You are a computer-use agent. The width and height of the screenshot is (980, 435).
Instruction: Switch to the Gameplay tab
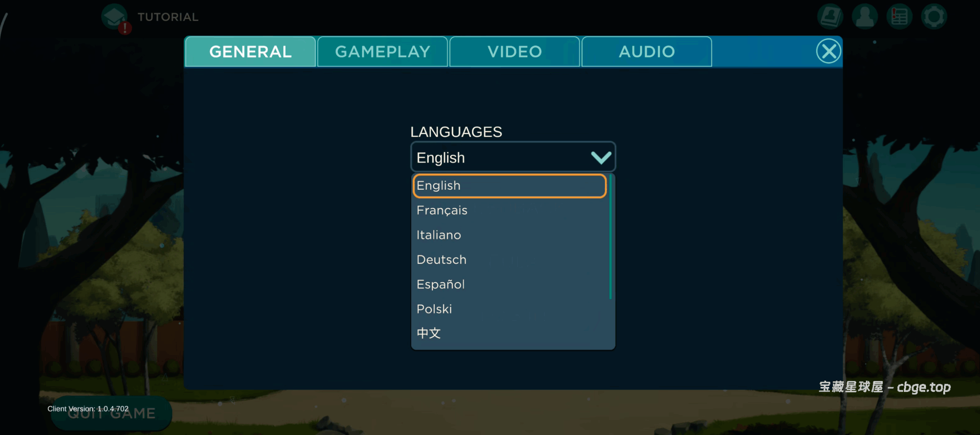382,52
